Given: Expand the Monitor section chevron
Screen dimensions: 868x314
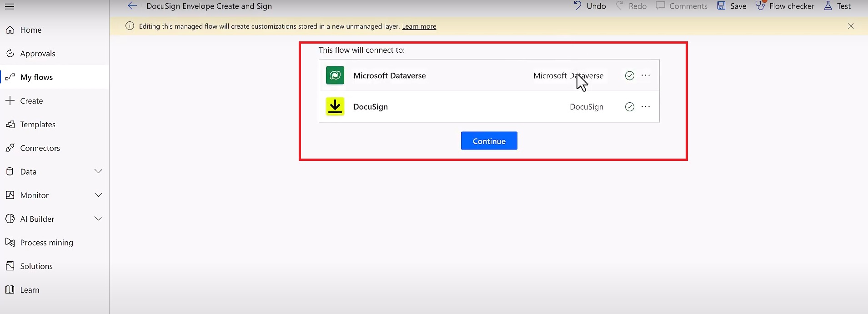Looking at the screenshot, I should (98, 195).
